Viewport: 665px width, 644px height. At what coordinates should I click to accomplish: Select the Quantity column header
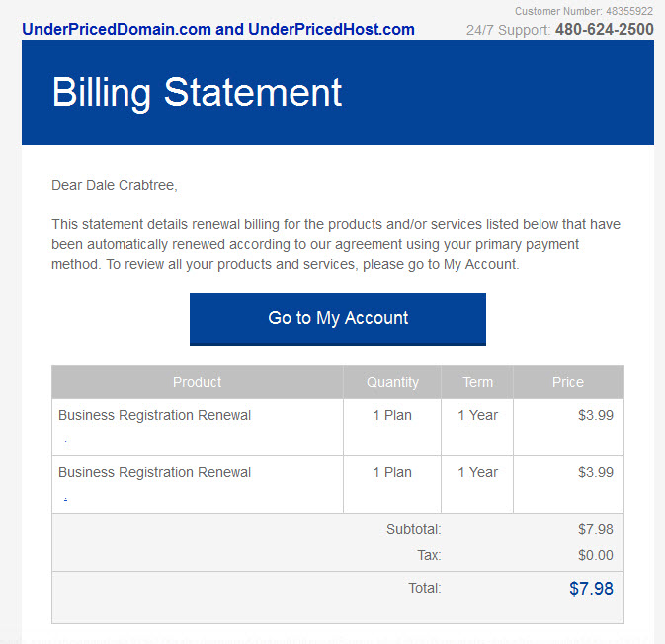point(392,382)
